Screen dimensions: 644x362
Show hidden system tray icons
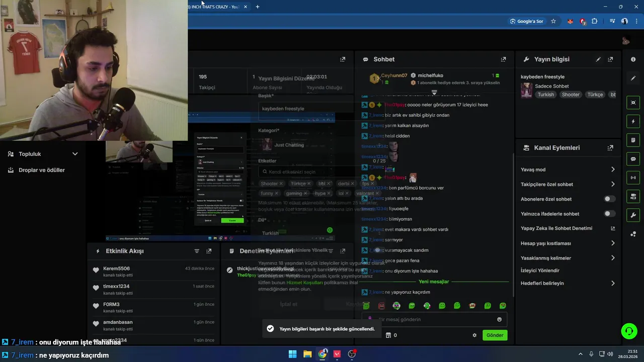pos(580,354)
